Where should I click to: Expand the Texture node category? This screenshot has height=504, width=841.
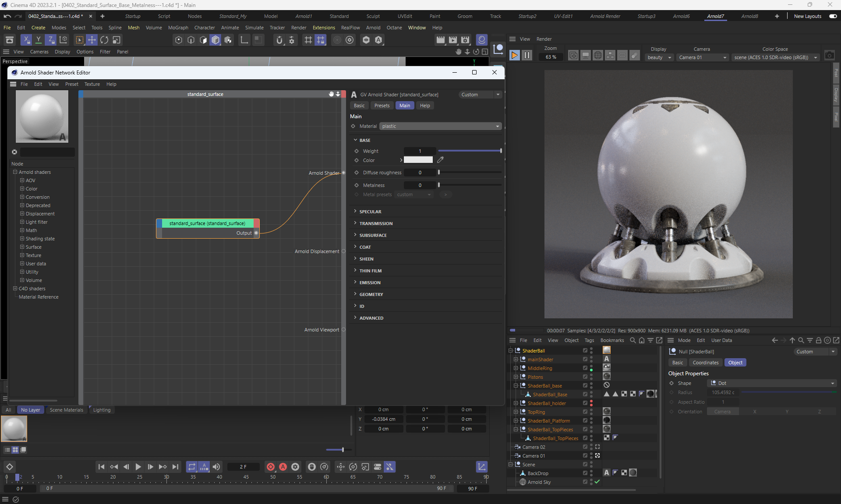click(22, 255)
